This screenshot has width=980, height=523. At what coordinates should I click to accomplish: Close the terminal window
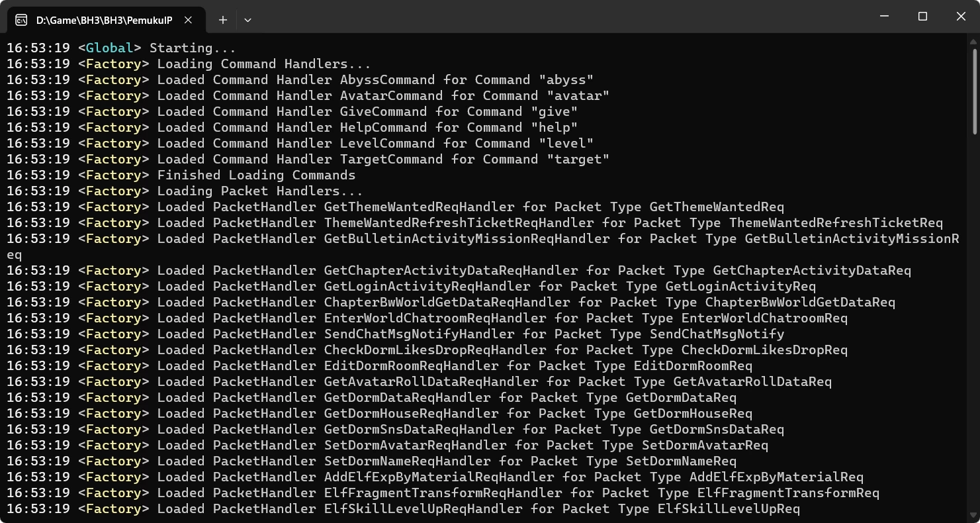(961, 16)
